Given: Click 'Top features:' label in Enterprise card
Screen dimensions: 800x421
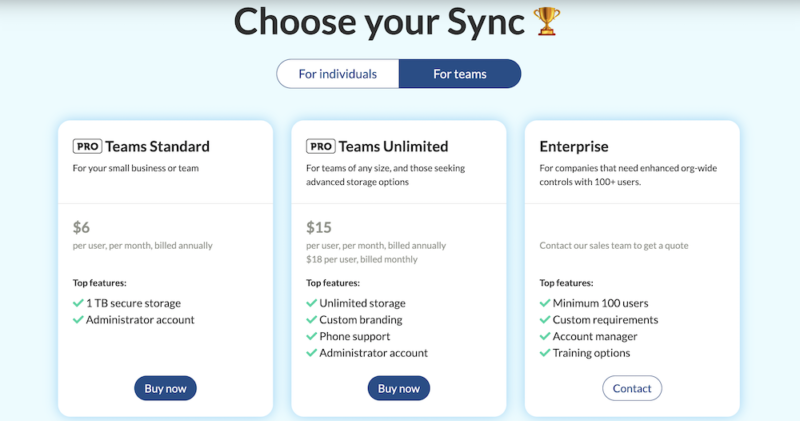Looking at the screenshot, I should tap(566, 283).
